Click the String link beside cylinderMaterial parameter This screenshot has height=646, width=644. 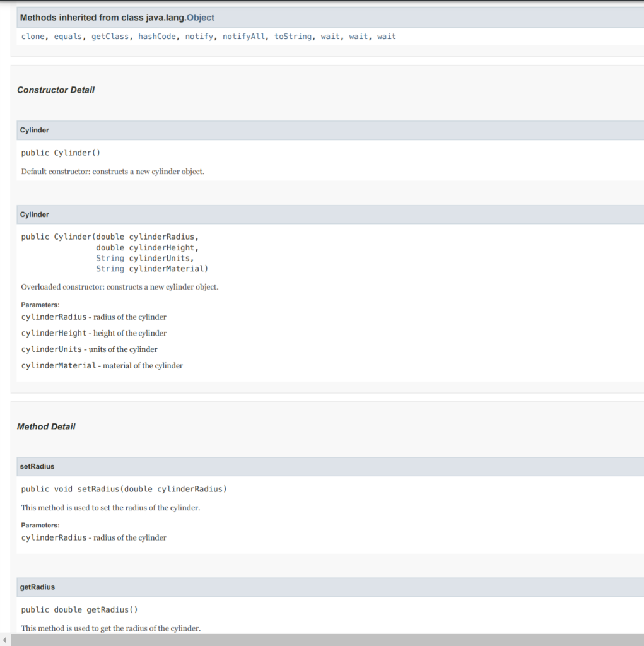click(110, 268)
